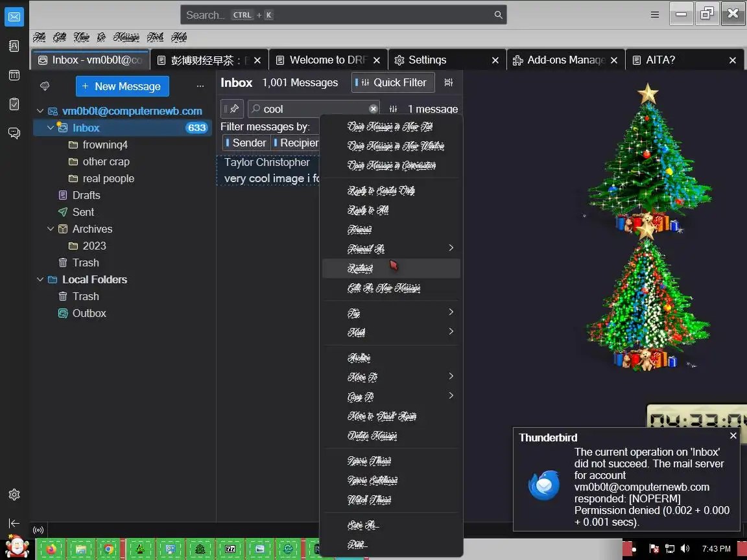
Task: Choose Delete Message from context menu
Action: coord(392,436)
